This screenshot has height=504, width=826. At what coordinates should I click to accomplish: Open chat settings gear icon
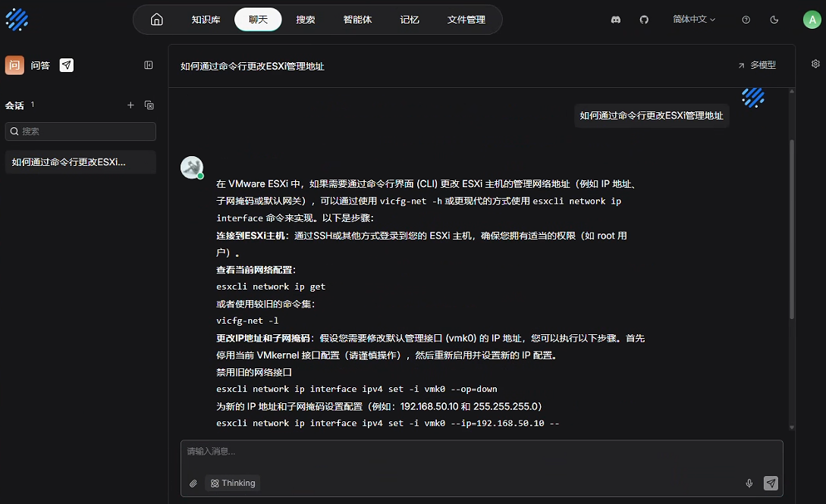[x=815, y=64]
